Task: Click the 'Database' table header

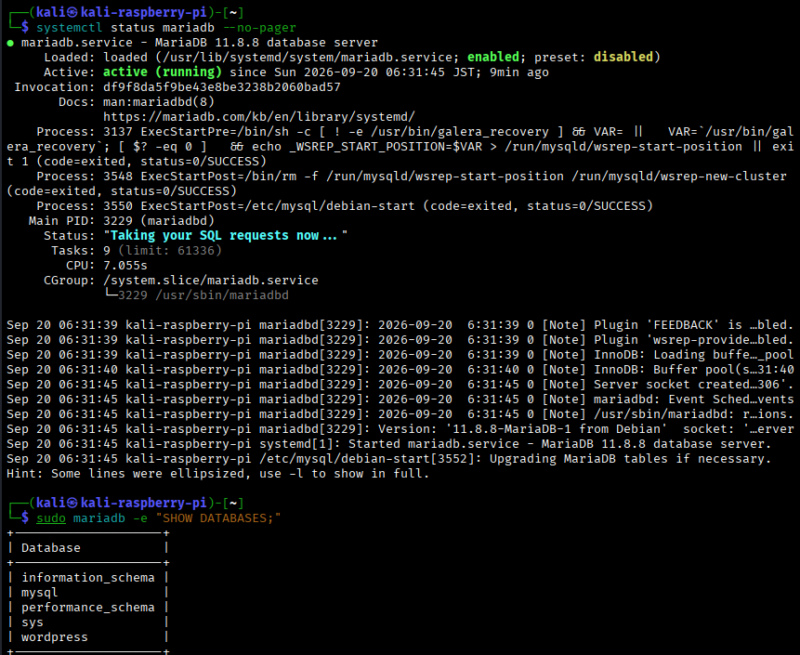Action: 51,548
